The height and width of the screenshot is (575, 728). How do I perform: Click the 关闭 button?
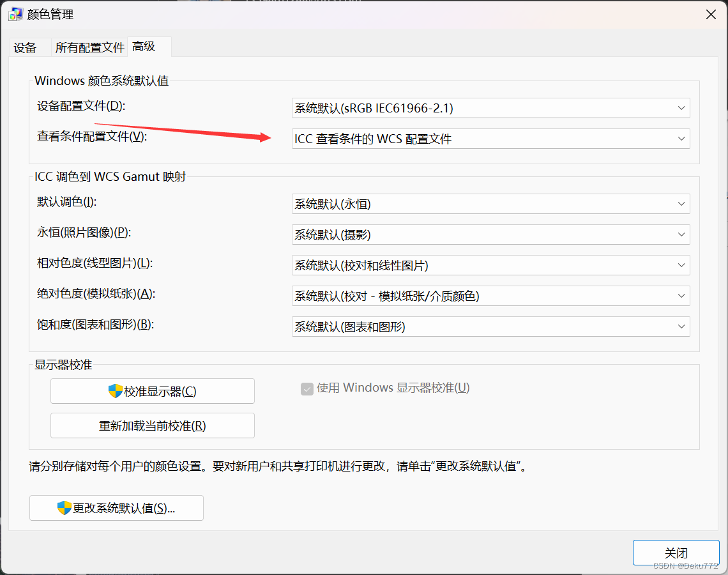676,553
